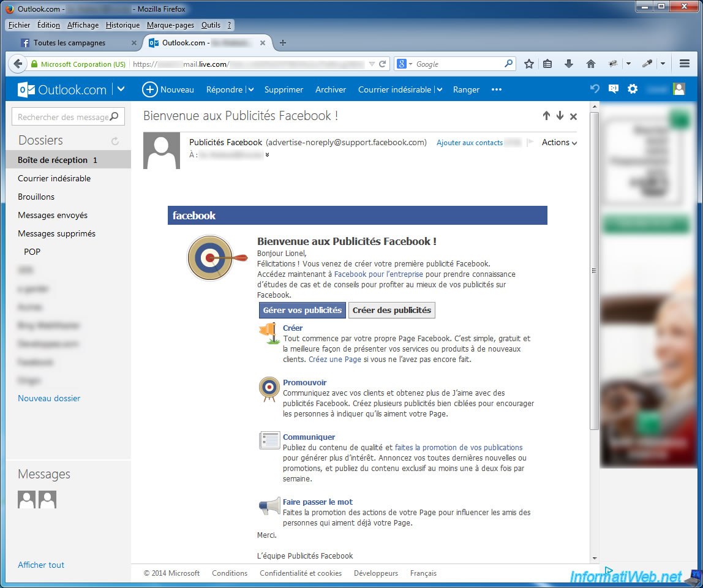Viewport: 703px width, 588px height.
Task: Click the green padlock site identity icon
Action: point(34,64)
